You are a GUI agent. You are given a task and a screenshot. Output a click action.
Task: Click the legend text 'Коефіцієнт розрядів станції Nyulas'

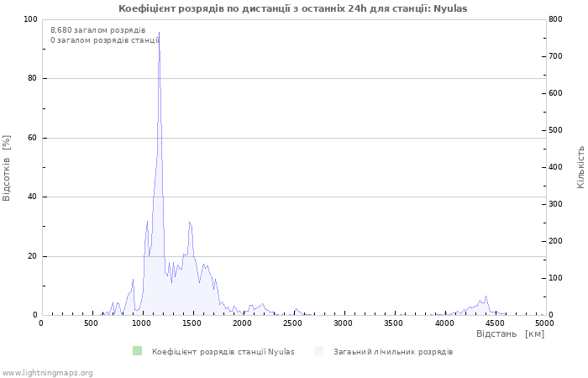click(x=223, y=352)
